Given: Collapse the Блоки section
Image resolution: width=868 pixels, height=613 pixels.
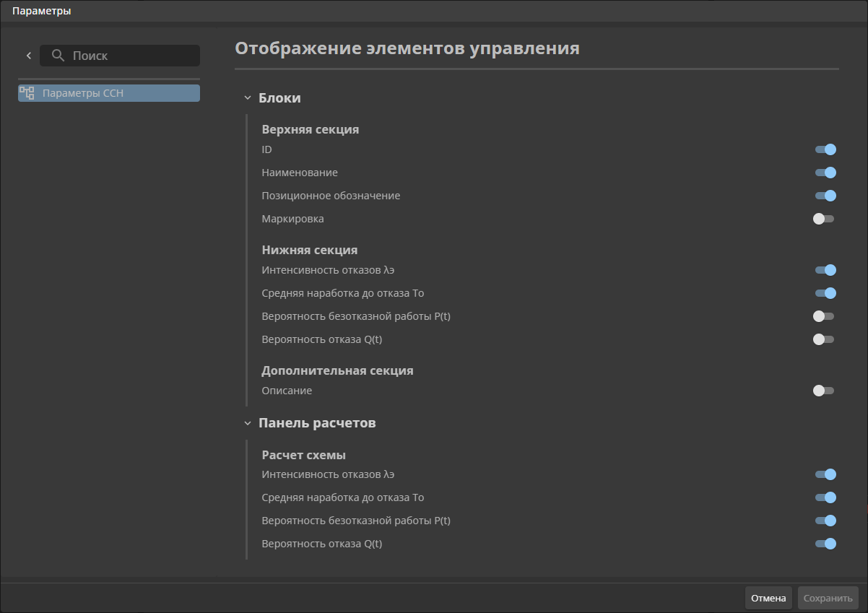Looking at the screenshot, I should [248, 97].
